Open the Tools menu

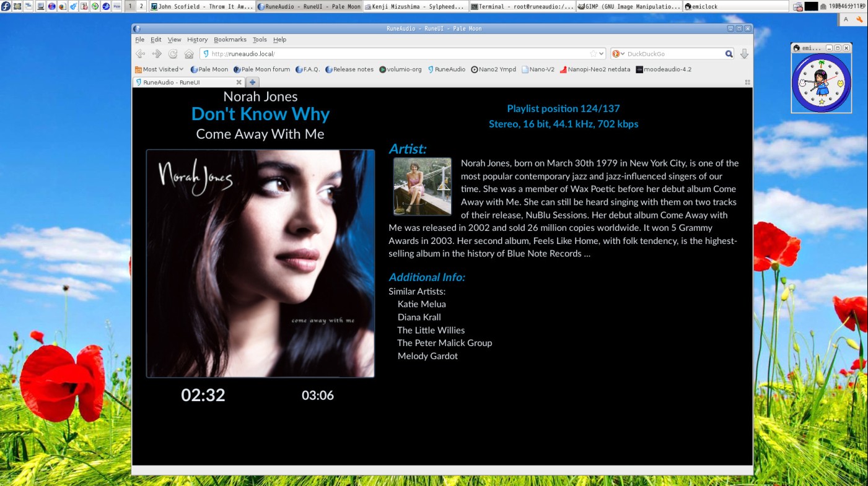coord(260,40)
